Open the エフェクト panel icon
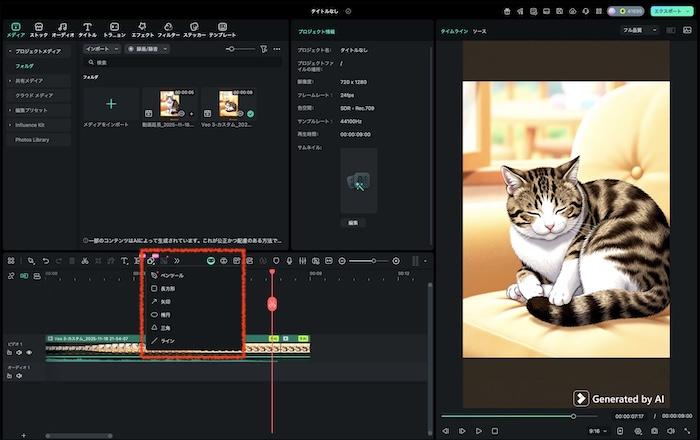 coord(142,28)
